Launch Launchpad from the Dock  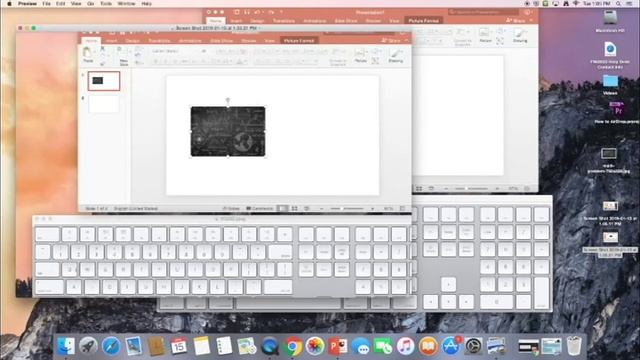click(x=88, y=346)
